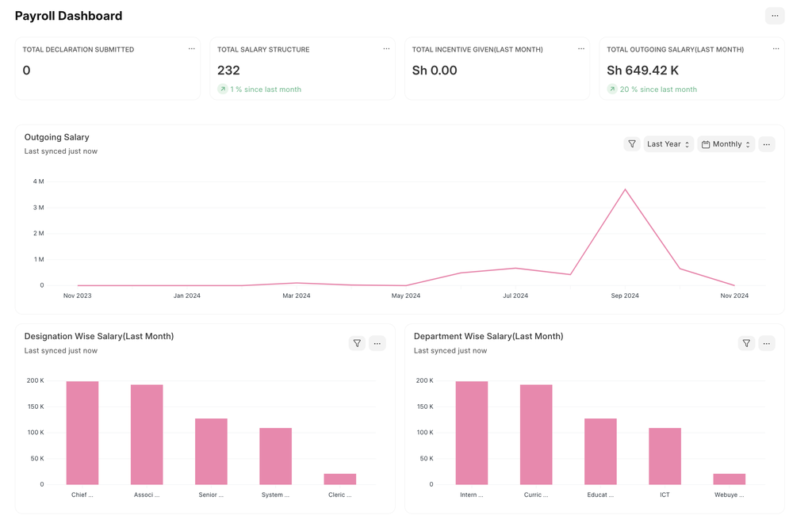Screen dimensions: 812x523
Task: Open options menu on Total Incentive Given card
Action: 581,48
